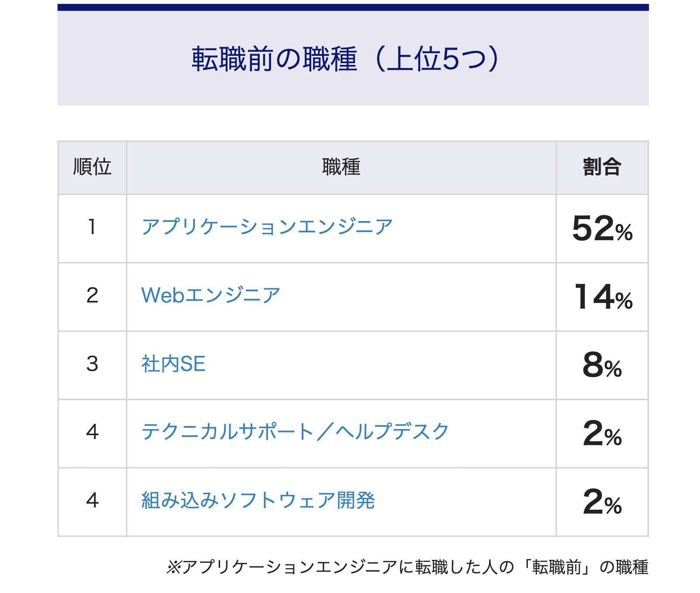The height and width of the screenshot is (593, 700).
Task: Click the 割合 column header
Action: coord(601,167)
